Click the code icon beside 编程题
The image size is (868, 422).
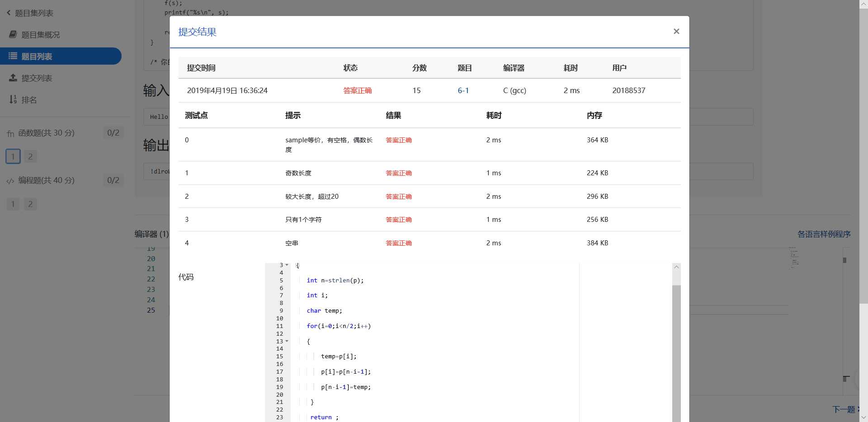tap(10, 181)
